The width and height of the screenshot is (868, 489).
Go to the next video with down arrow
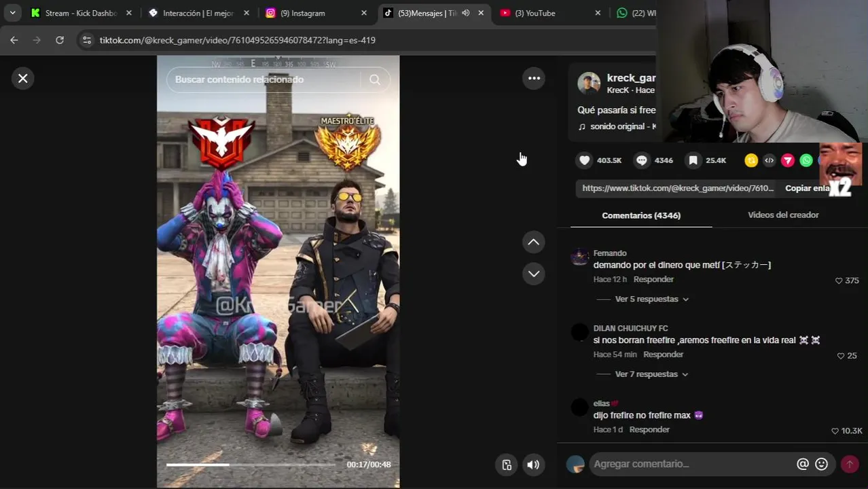click(533, 274)
